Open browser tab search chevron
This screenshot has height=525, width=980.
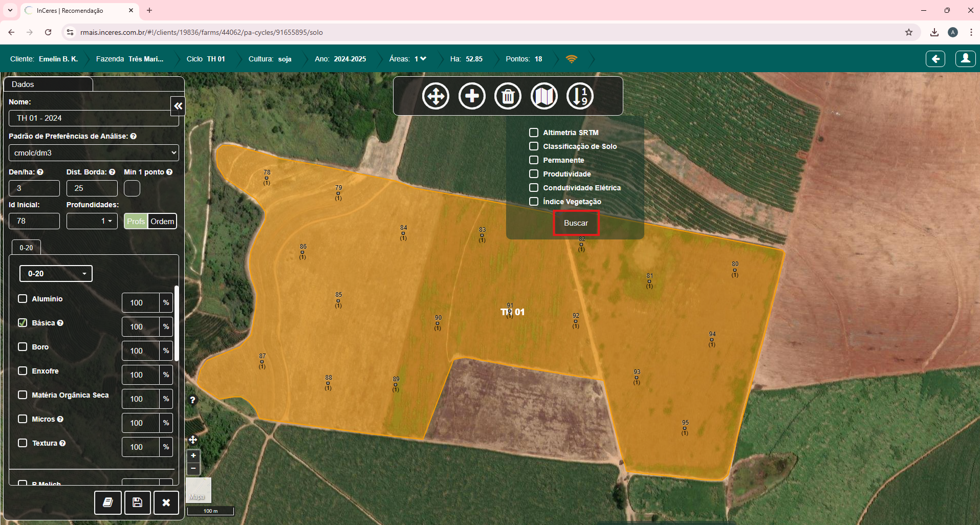[10, 10]
